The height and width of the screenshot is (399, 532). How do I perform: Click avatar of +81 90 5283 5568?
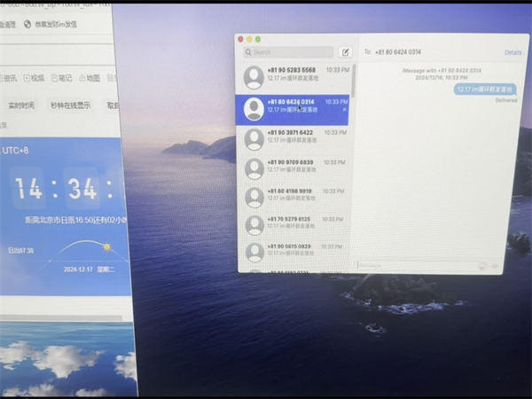coord(254,75)
